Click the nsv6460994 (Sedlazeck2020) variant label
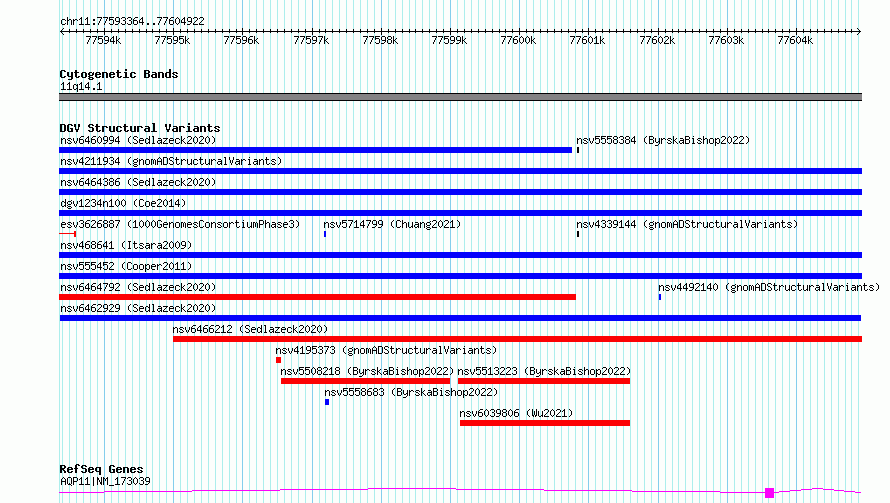 point(138,140)
